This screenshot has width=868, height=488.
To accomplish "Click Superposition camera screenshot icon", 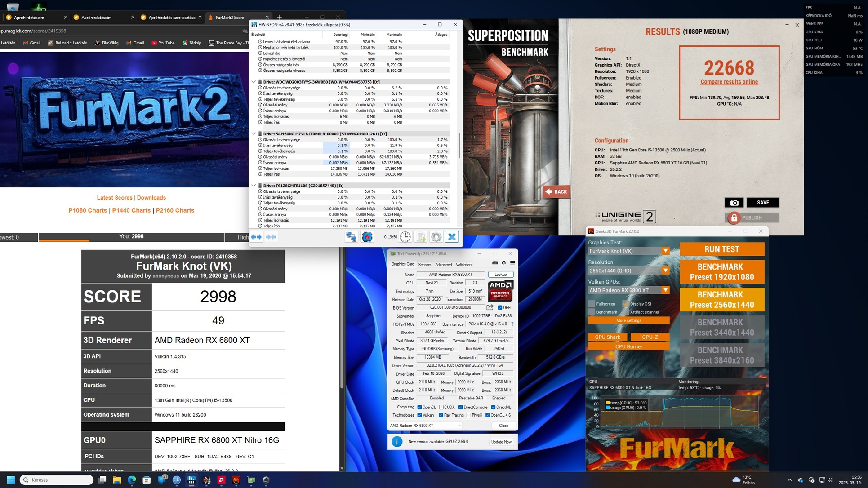I will (734, 203).
